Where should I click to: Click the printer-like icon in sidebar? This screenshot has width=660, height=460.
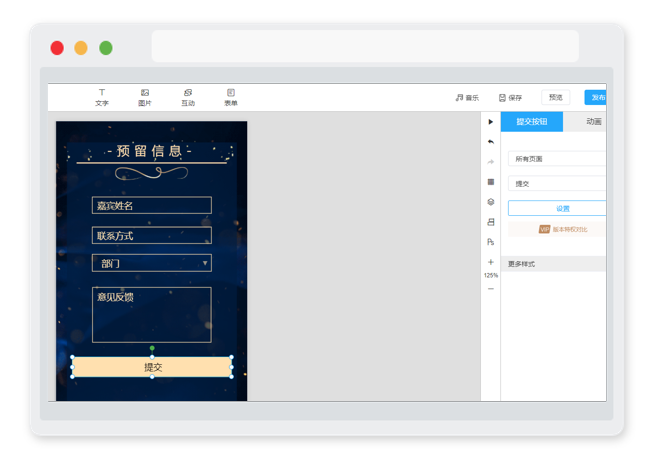click(x=490, y=222)
